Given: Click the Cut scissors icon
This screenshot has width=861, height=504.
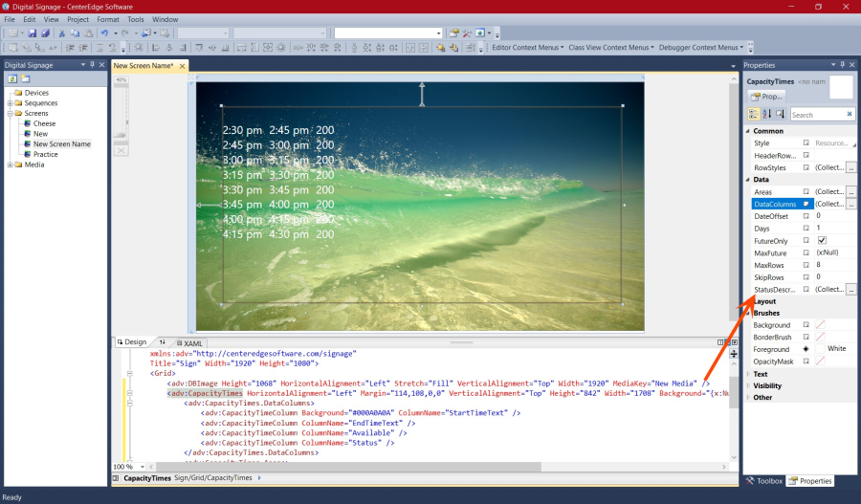Looking at the screenshot, I should (x=62, y=33).
